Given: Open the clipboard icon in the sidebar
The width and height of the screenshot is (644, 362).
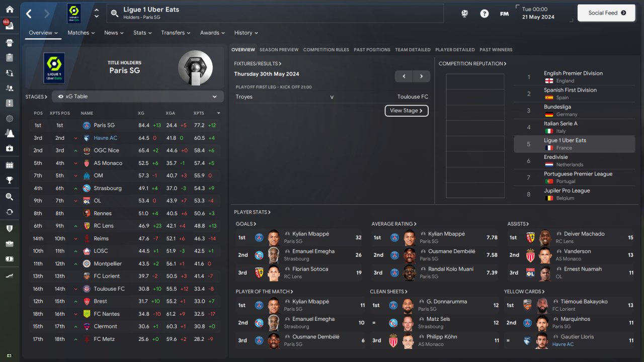Looking at the screenshot, I should [x=10, y=57].
